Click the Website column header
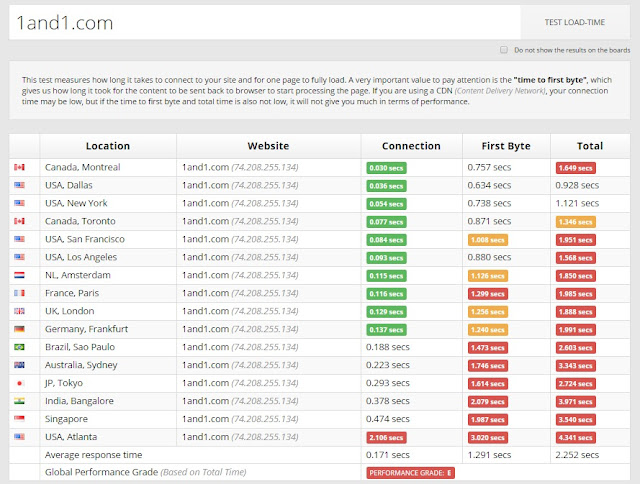Screen dimensions: 640x484 [x=268, y=146]
